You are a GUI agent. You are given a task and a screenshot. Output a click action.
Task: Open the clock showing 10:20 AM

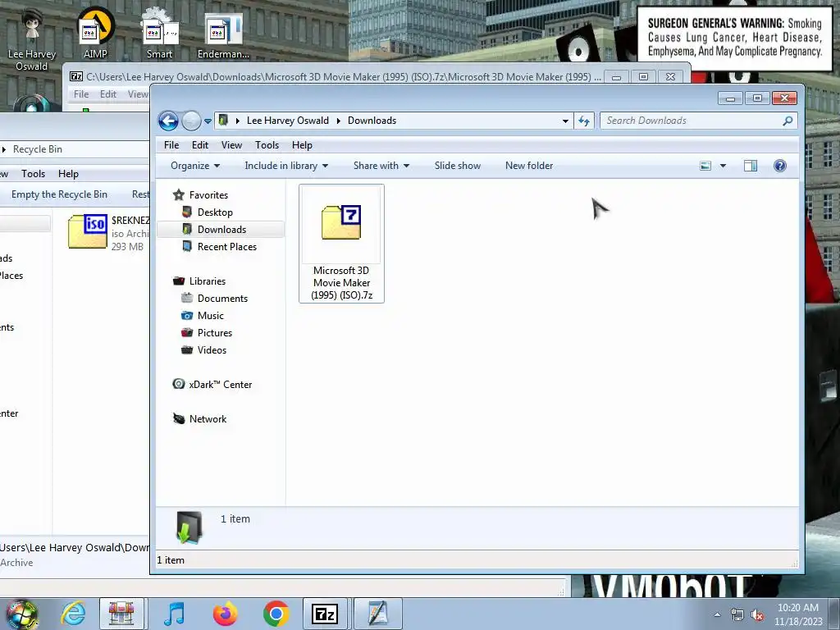(798, 614)
